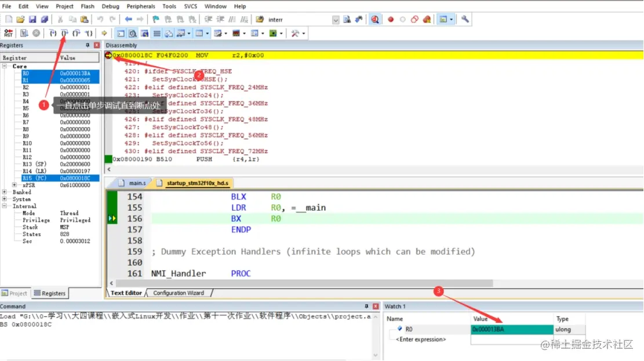Toggle the Registers window icon

[157, 33]
